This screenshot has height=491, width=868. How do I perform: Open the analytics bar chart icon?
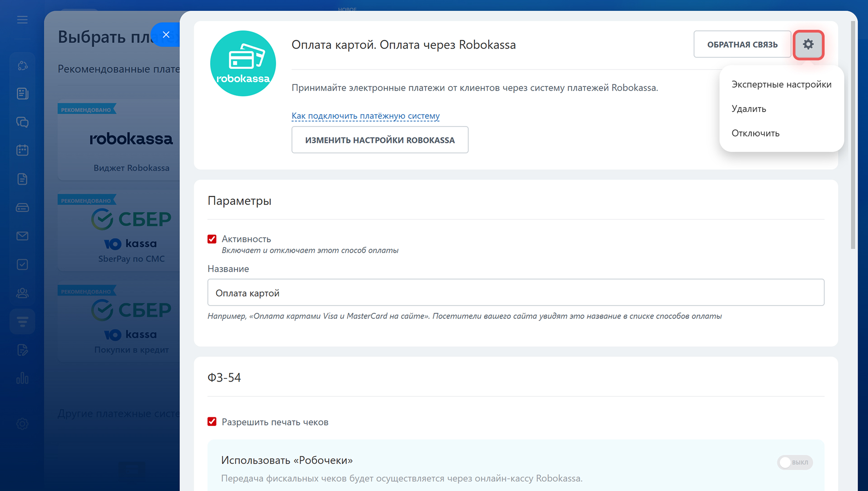click(22, 378)
